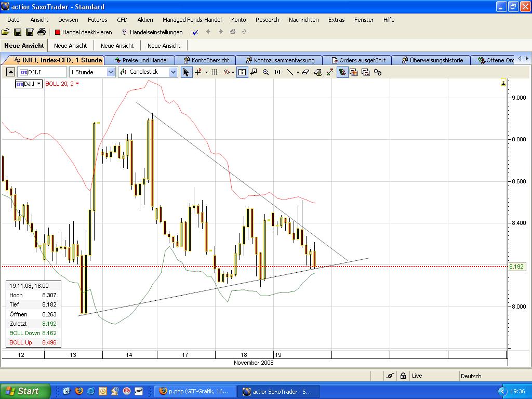Image resolution: width=532 pixels, height=399 pixels.
Task: Click the crosshair cursor tool
Action: (x=198, y=72)
